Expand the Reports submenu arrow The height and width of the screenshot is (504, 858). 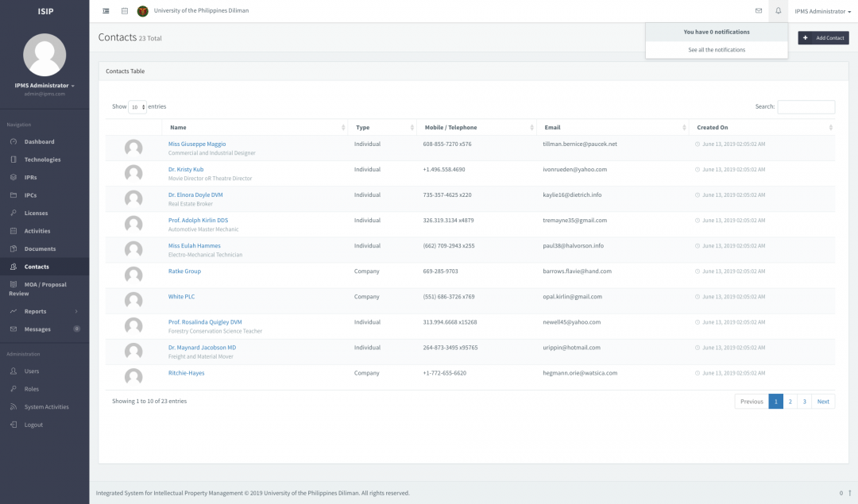tap(76, 312)
